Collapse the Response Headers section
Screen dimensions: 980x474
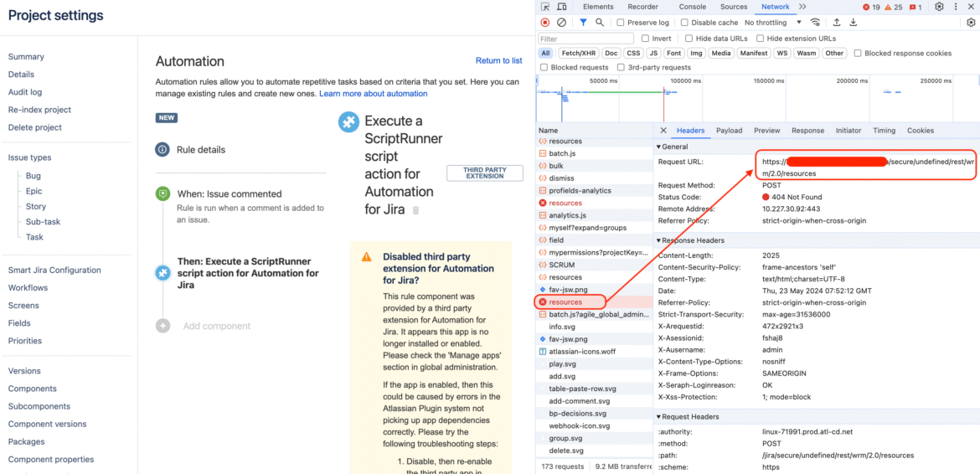coord(658,241)
